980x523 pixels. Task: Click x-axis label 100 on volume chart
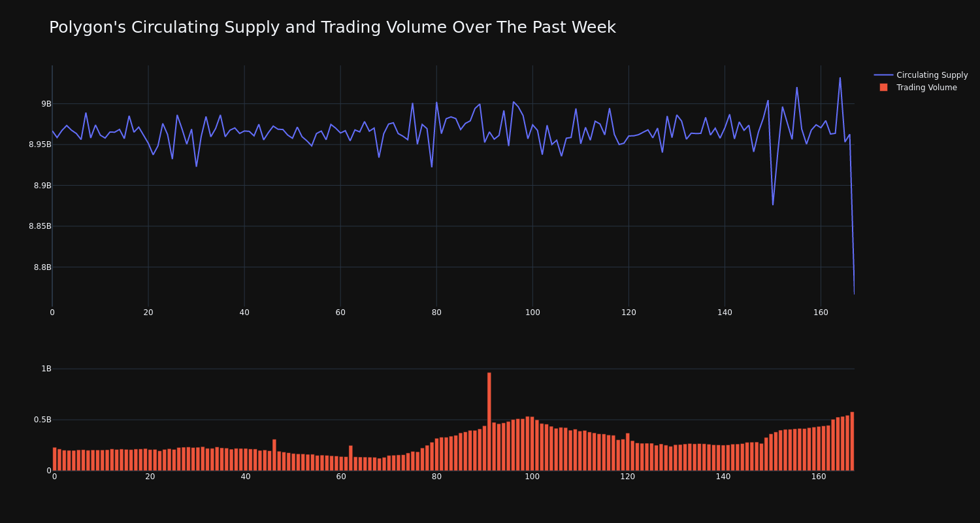point(532,477)
